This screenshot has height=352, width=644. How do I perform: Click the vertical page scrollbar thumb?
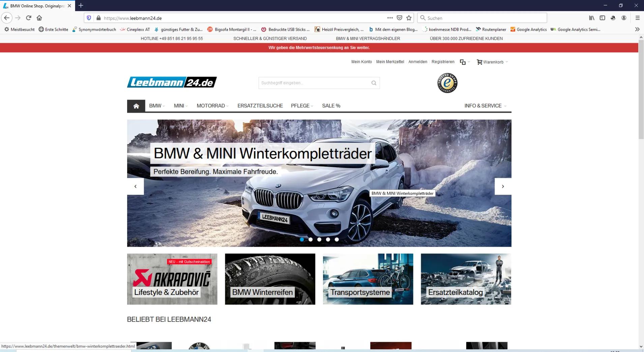point(641,89)
